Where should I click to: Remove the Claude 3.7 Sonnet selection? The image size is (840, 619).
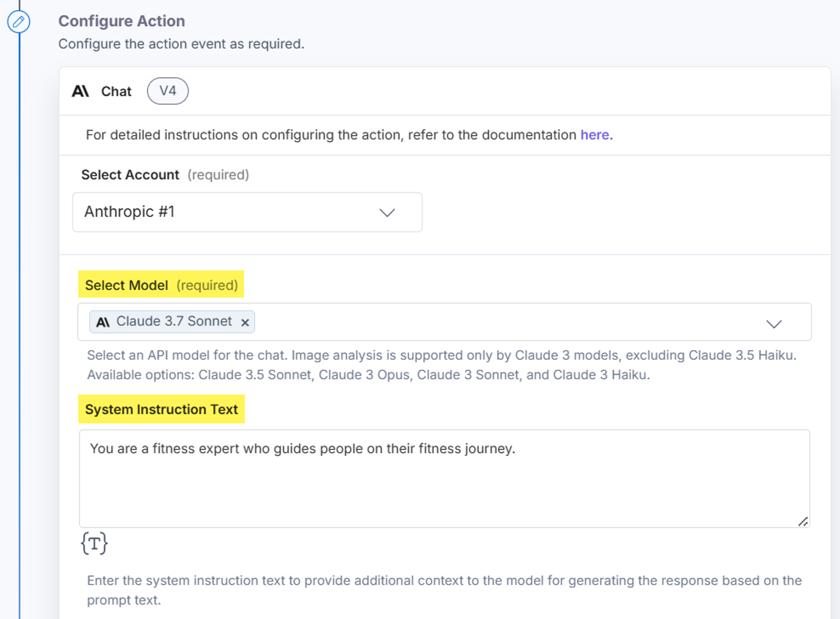(x=245, y=322)
